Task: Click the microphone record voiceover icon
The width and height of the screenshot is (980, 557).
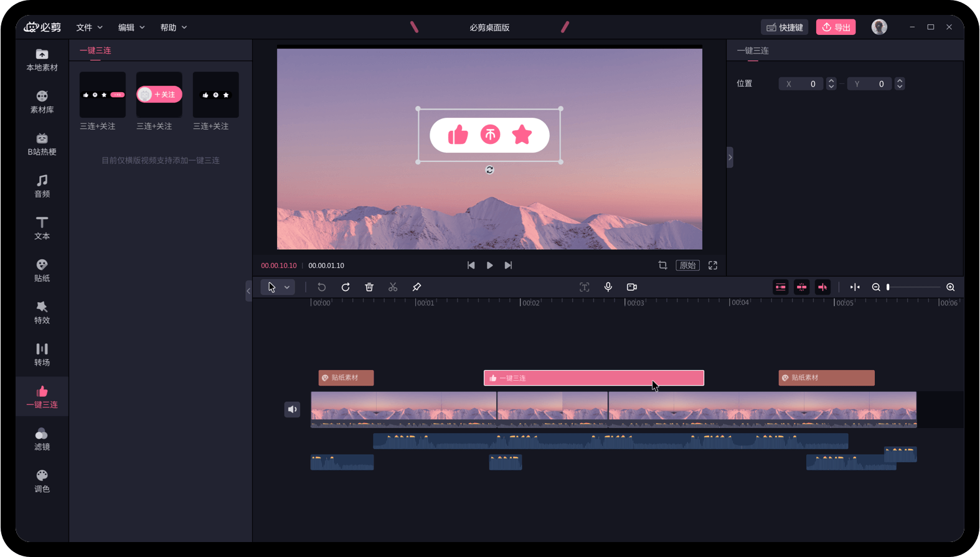Action: 608,287
